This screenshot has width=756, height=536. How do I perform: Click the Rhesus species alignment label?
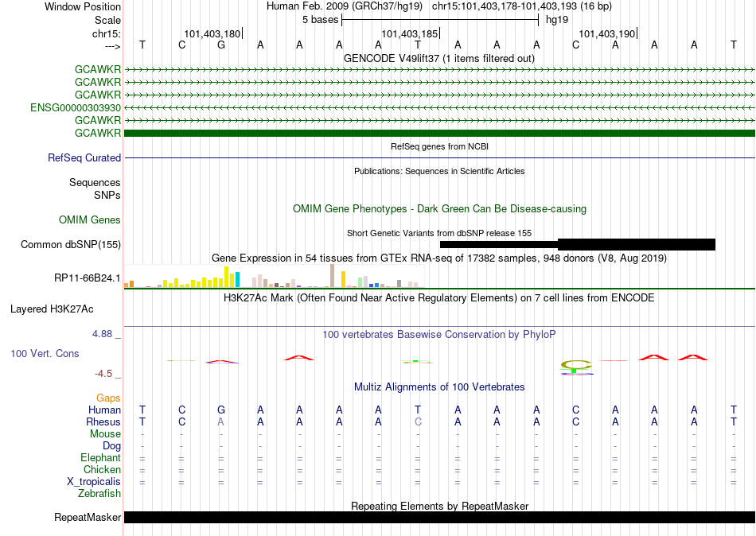click(103, 421)
